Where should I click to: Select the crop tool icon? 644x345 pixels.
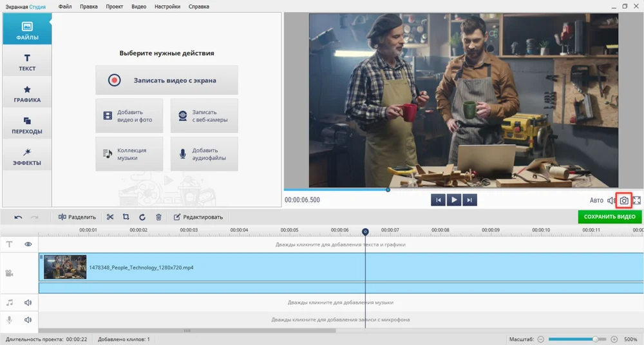(x=126, y=217)
